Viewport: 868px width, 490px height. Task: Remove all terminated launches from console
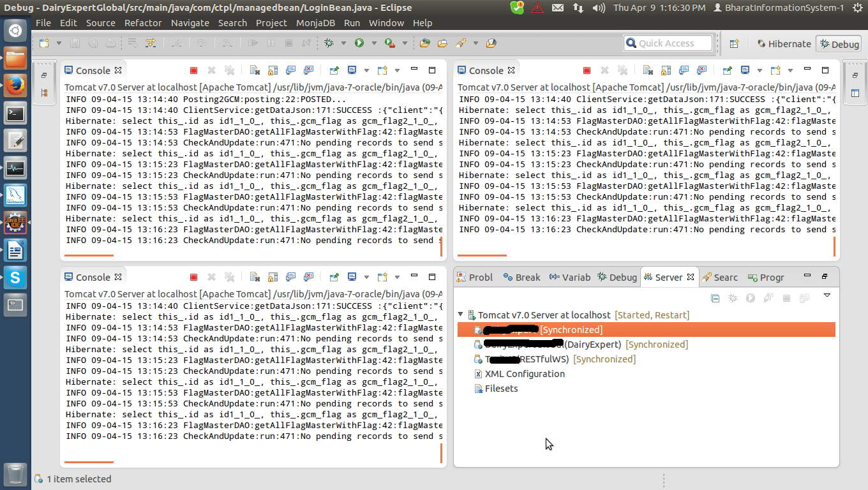(x=229, y=70)
